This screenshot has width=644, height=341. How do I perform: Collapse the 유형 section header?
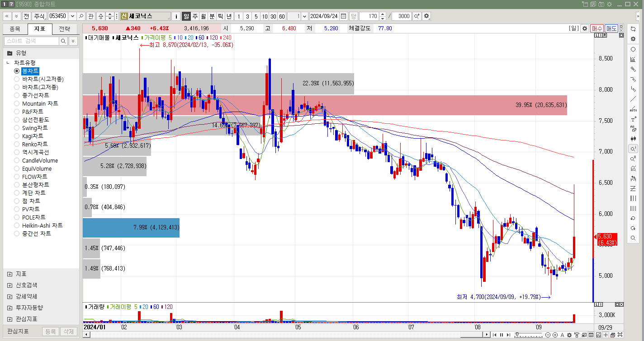(x=10, y=53)
